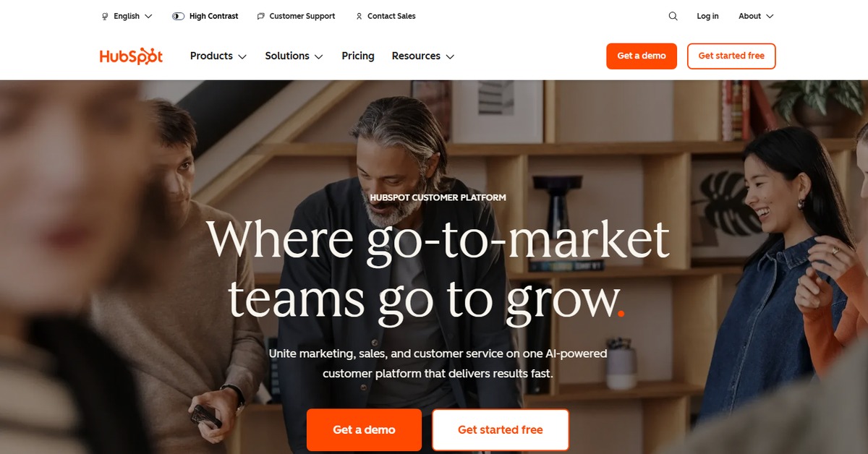
Task: Open the Solutions navigation menu
Action: (x=294, y=56)
